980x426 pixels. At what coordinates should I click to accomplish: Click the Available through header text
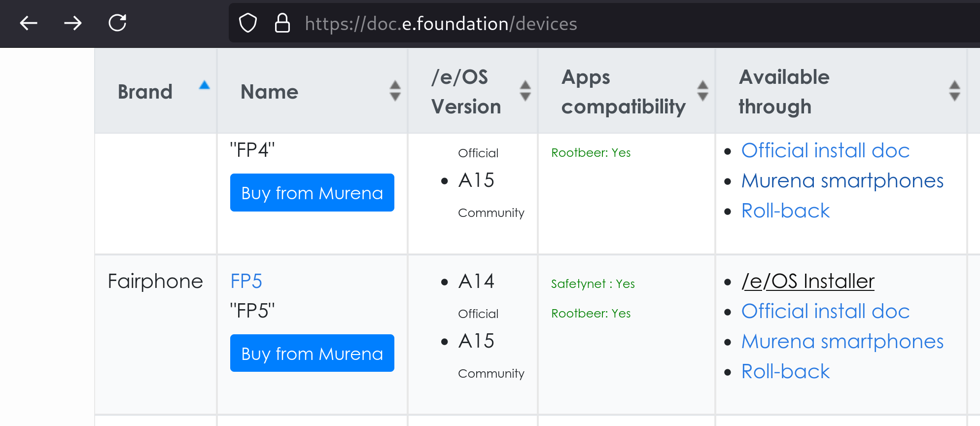784,92
